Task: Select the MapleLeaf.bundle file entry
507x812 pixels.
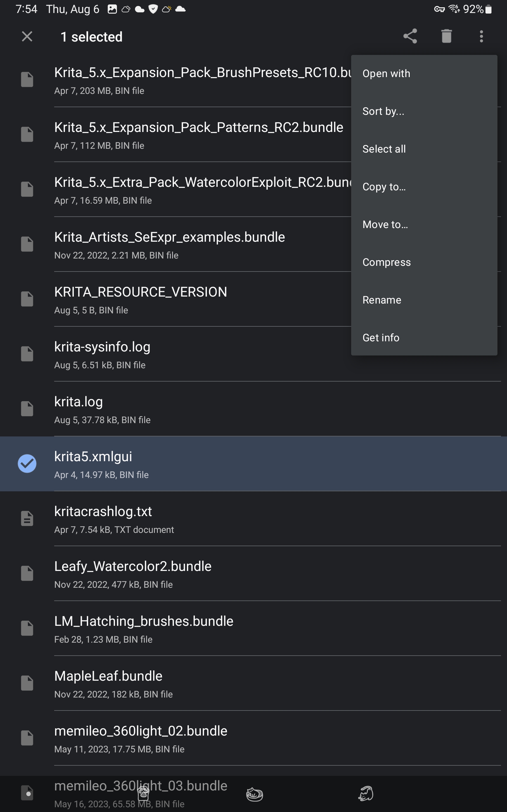Action: coord(253,683)
